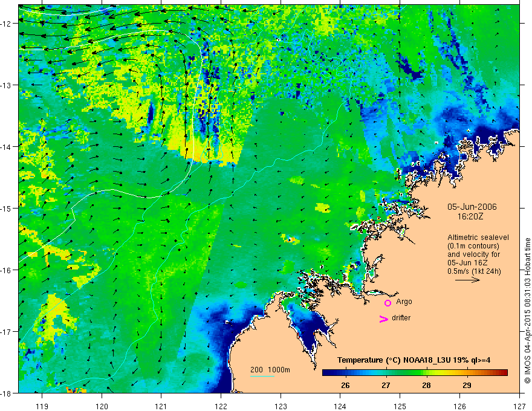Click the longitude label 122
The height and width of the screenshot is (411, 532).
(221, 406)
